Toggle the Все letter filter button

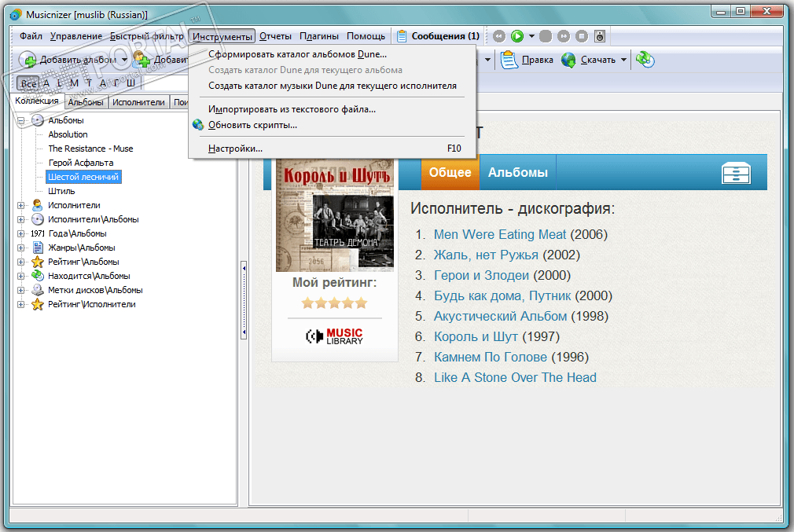coord(28,83)
